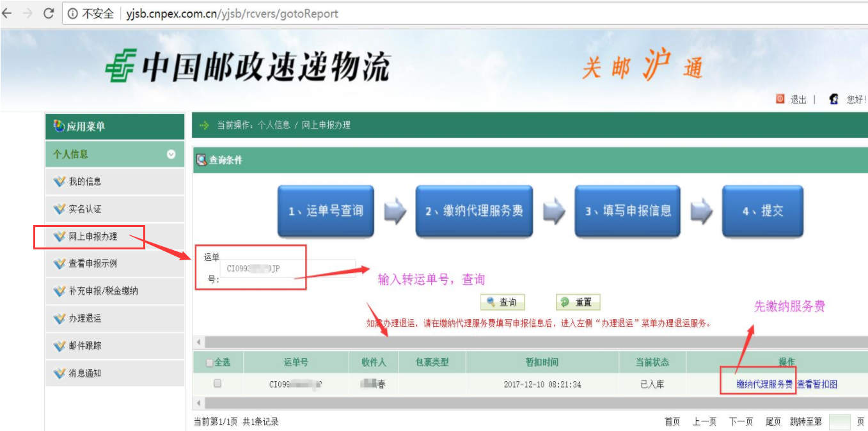868x431 pixels.
Task: Log out via the 退出 link
Action: (x=798, y=100)
